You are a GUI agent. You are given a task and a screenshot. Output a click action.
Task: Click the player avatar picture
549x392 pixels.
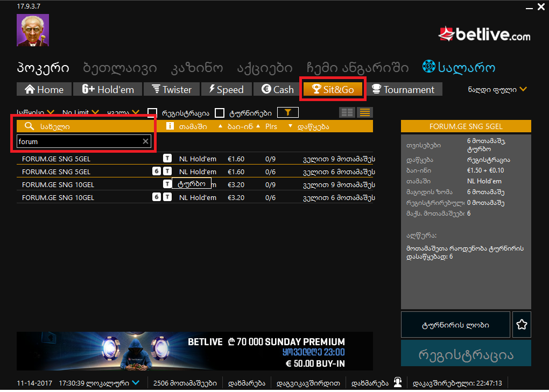point(33,30)
